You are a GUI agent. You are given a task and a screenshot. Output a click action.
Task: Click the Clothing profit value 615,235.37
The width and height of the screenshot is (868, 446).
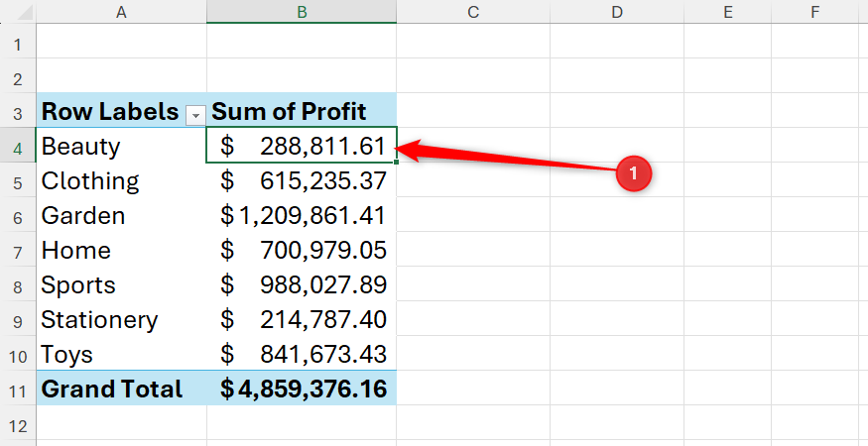tap(302, 179)
